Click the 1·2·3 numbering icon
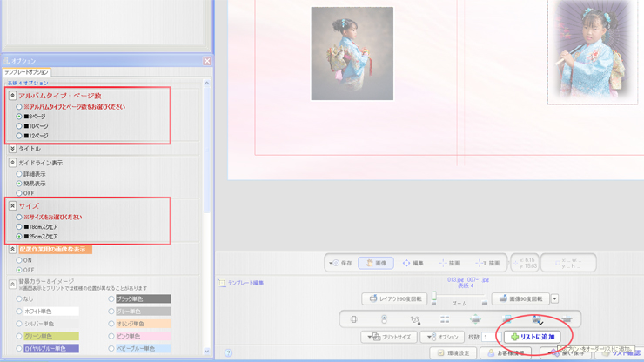The width and height of the screenshot is (644, 362). [x=415, y=319]
